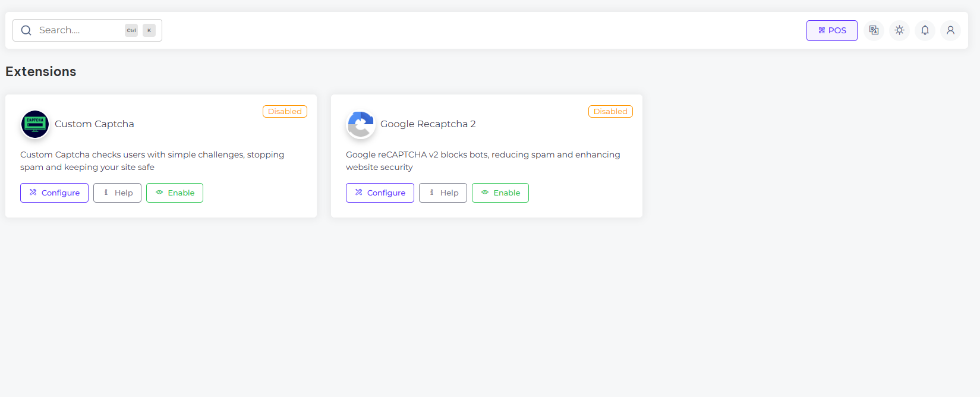Click Disabled badge on Google Recaptcha 2

(610, 112)
